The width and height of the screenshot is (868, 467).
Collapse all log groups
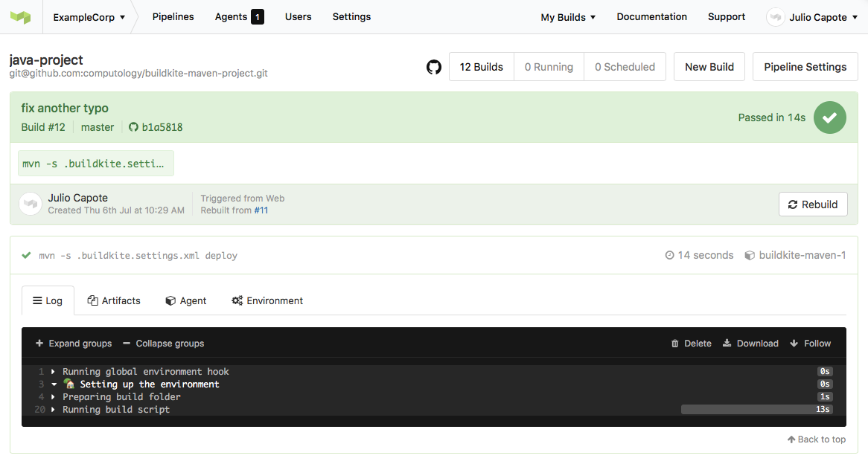tap(163, 344)
